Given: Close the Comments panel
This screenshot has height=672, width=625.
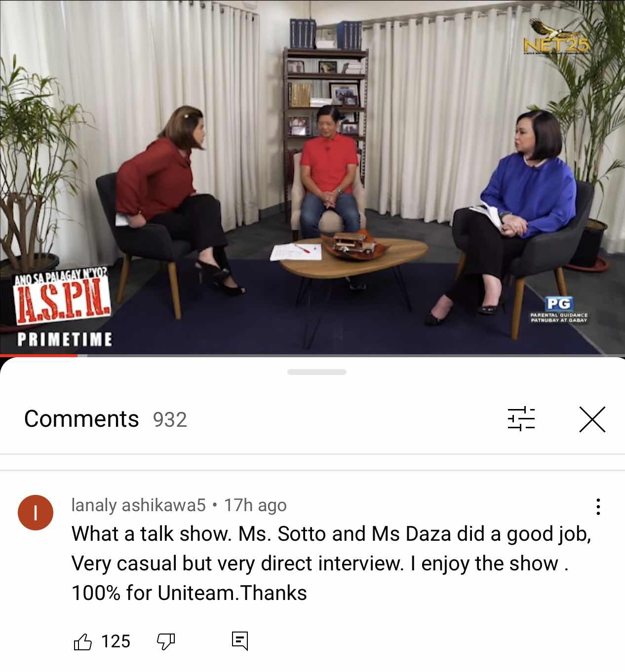Looking at the screenshot, I should [x=592, y=419].
